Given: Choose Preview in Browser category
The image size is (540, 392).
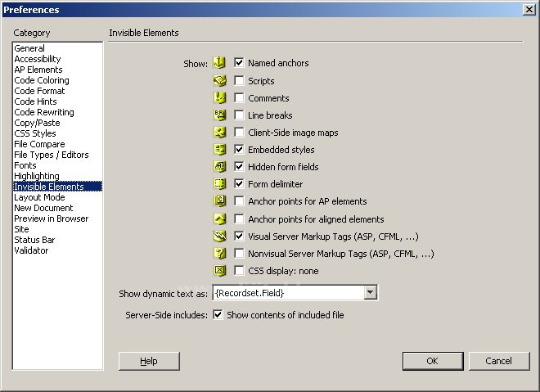Looking at the screenshot, I should click(51, 219).
